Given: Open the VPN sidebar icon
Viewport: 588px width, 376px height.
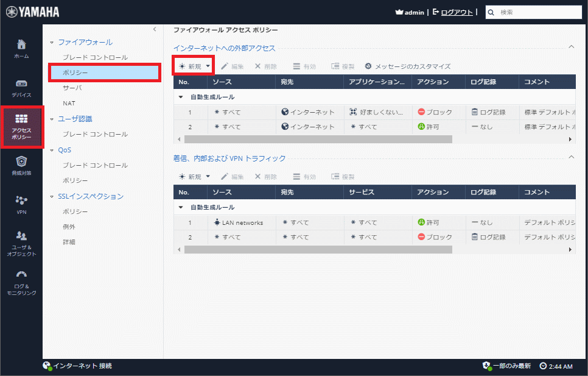Looking at the screenshot, I should click(21, 200).
